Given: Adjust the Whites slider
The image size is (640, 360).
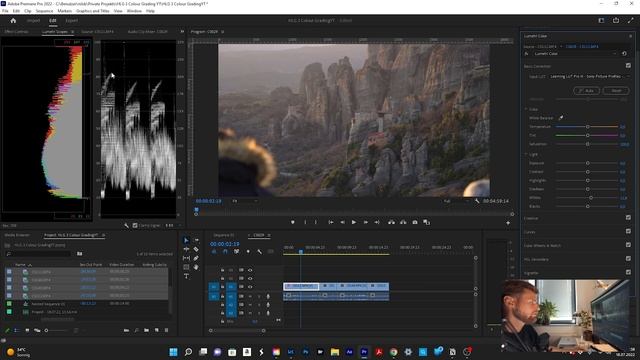Looking at the screenshot, I should point(591,198).
